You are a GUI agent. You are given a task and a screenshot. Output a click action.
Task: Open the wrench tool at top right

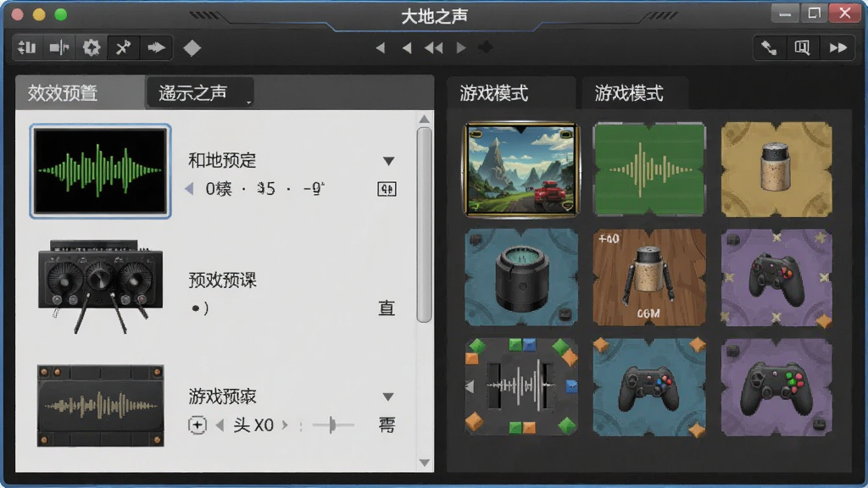[769, 48]
